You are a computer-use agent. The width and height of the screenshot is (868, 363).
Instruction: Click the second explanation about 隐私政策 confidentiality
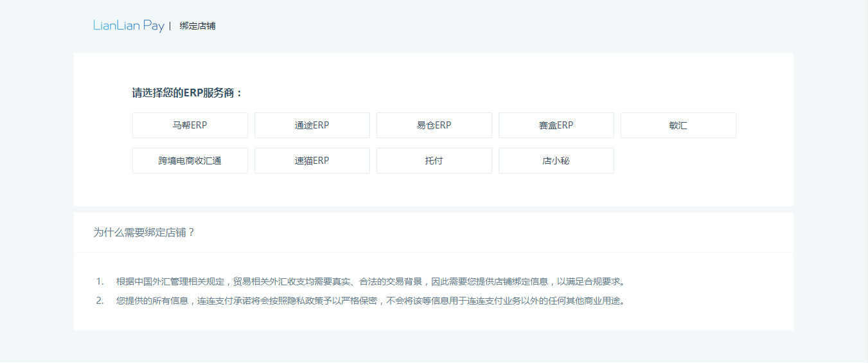[371, 301]
